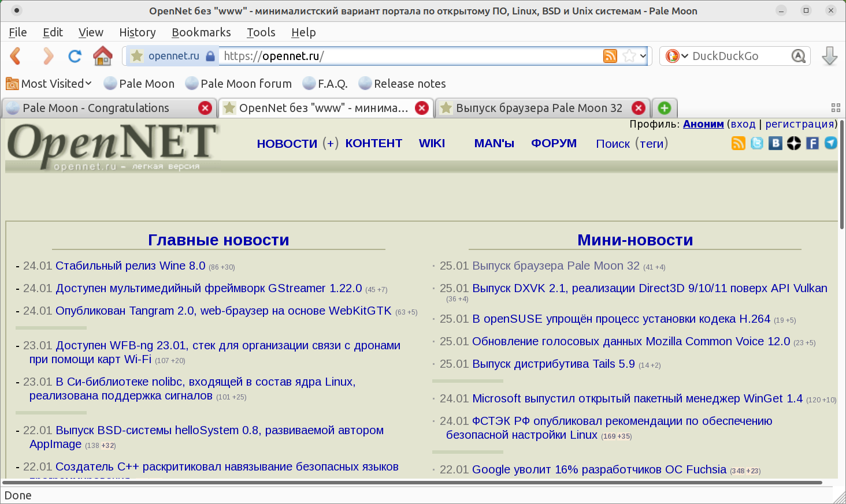Bookmark this page with the star icon
The image size is (846, 504).
pos(629,56)
